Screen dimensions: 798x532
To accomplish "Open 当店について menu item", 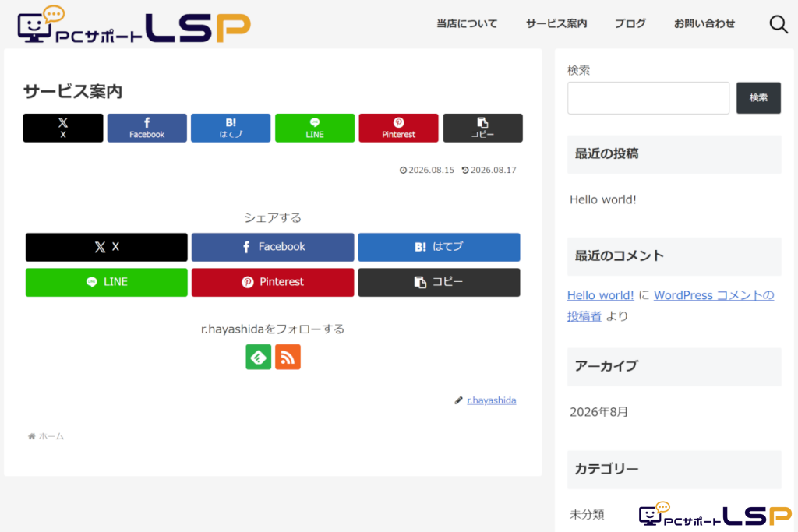I will pyautogui.click(x=467, y=23).
